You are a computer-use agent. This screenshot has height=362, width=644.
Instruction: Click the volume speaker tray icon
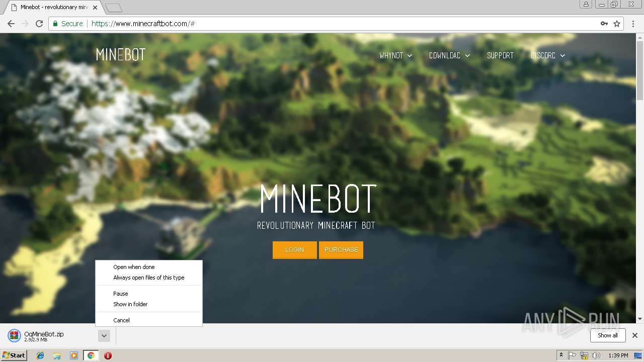pos(596,355)
